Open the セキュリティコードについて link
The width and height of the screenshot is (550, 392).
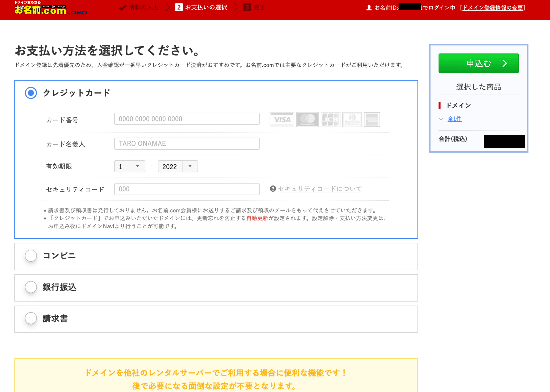point(320,189)
